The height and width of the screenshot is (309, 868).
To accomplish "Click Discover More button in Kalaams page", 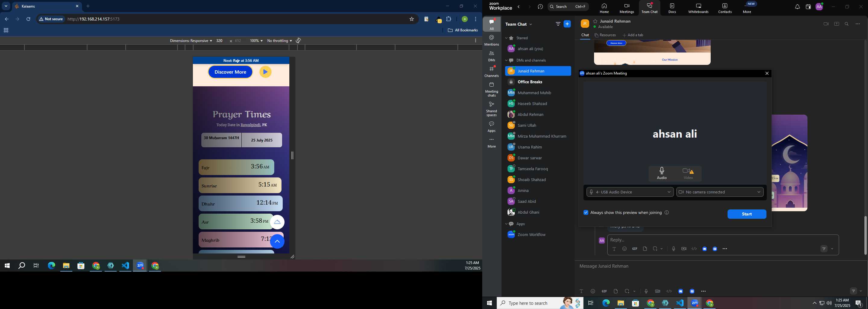I will coord(231,72).
